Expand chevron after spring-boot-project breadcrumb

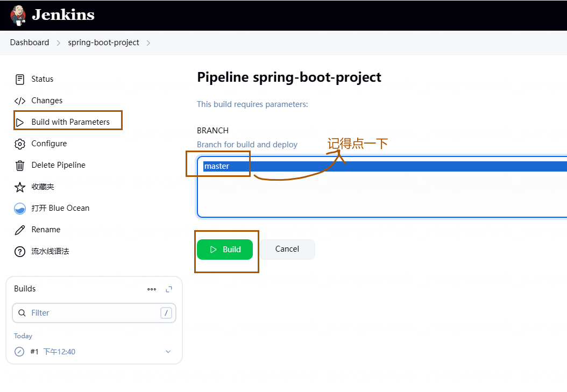148,43
